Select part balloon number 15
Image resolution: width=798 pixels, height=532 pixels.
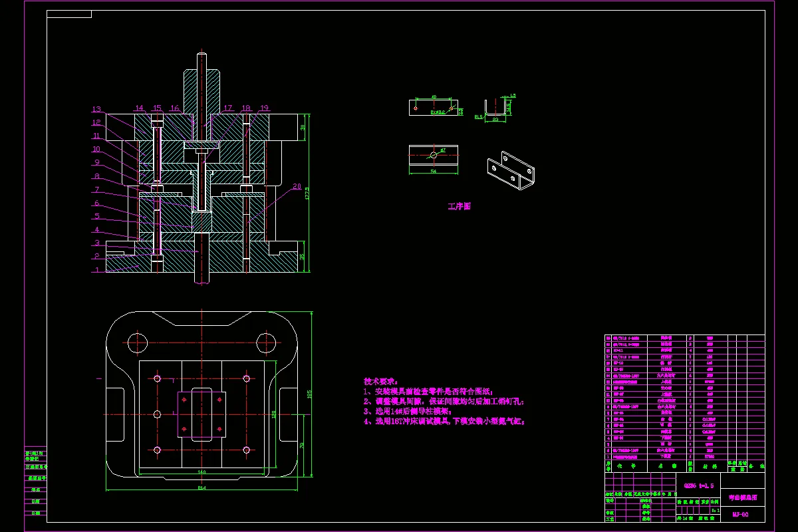click(x=157, y=108)
